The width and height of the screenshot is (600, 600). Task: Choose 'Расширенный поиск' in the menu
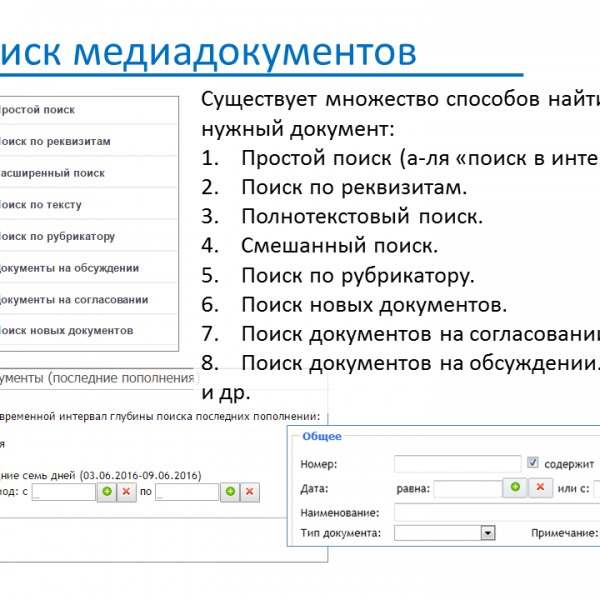(x=51, y=173)
